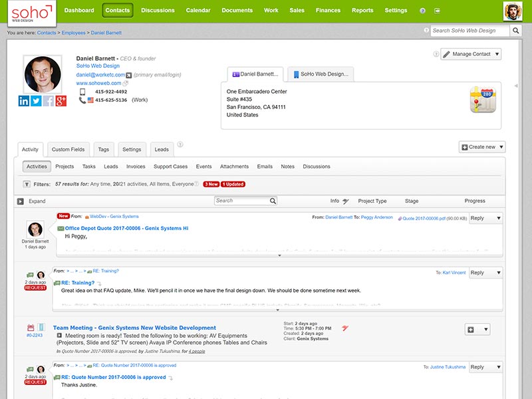Click the help question mark in navbar
532x399 pixels.
click(x=423, y=11)
